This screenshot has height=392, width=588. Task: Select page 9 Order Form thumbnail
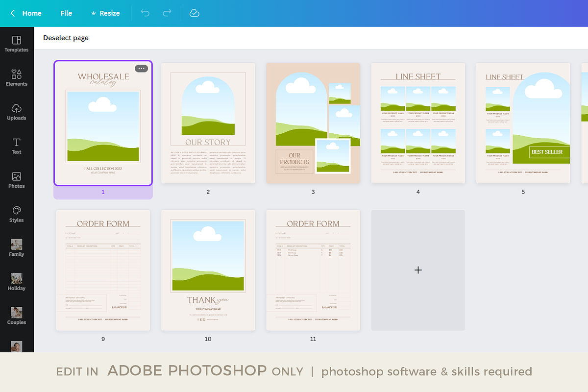pyautogui.click(x=103, y=270)
